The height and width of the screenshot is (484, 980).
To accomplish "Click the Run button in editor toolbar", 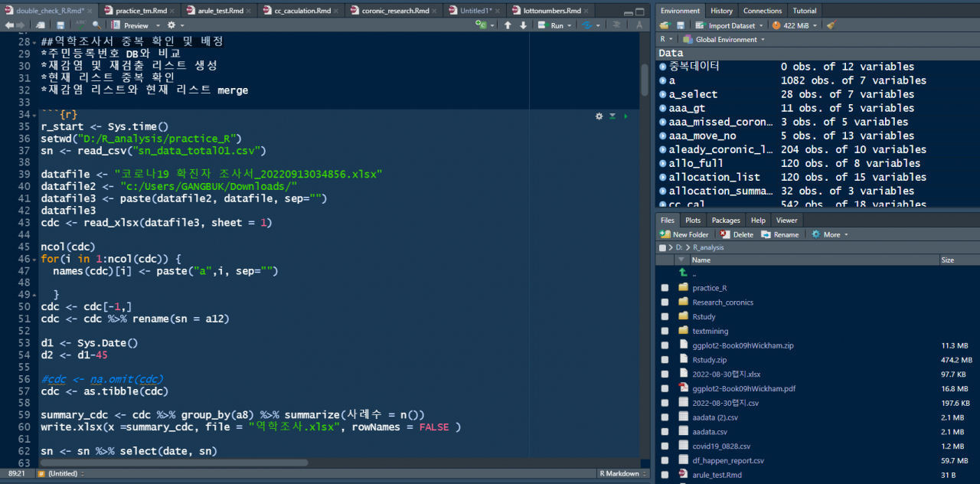I will point(551,25).
